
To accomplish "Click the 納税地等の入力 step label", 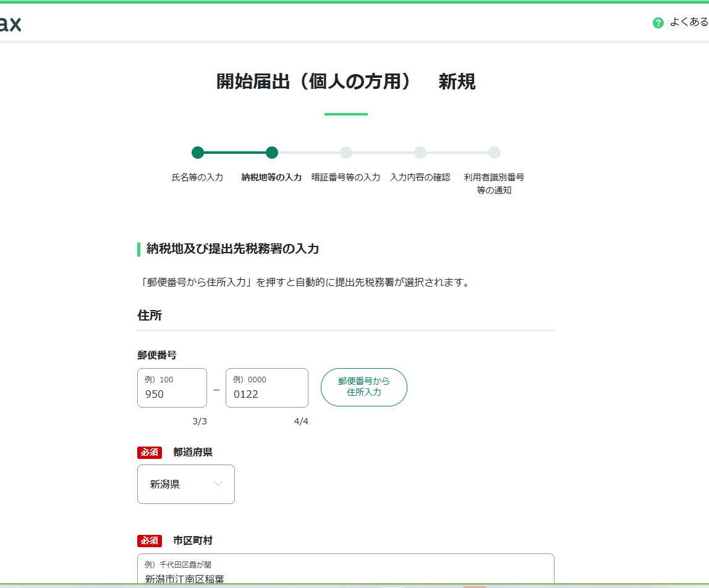I will pyautogui.click(x=271, y=177).
